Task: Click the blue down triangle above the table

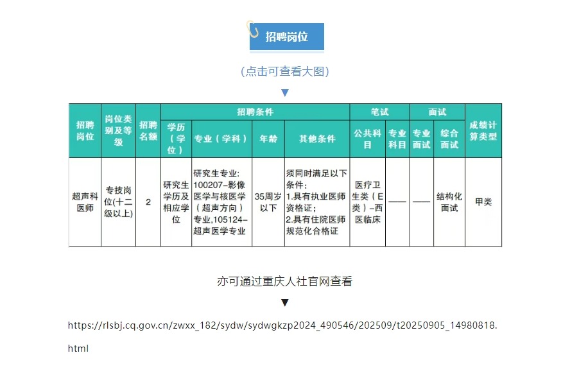Action: [285, 92]
